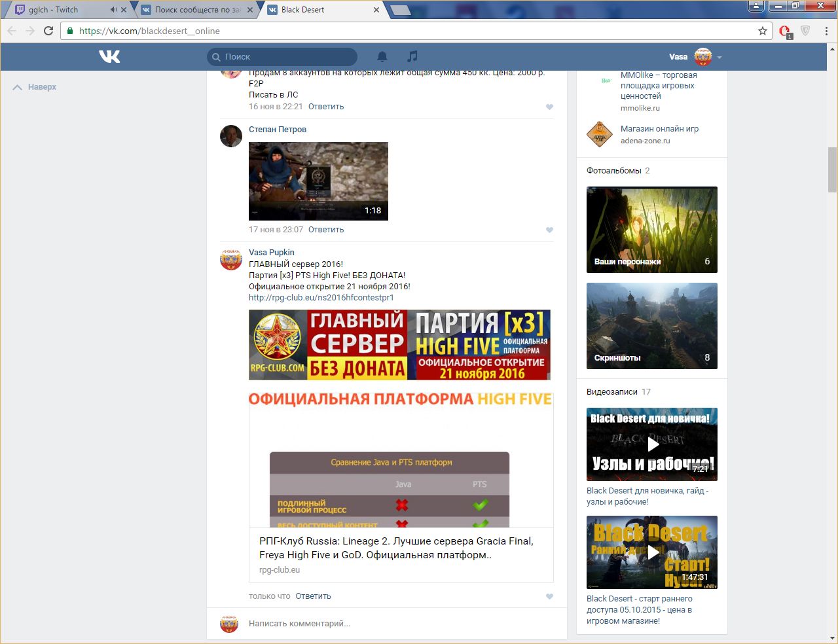Click Vasa Pupkin's comment avatar
838x644 pixels.
point(231,259)
